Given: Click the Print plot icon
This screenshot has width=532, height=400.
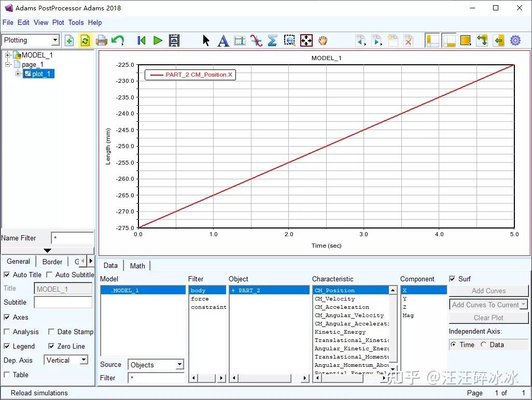Looking at the screenshot, I should tap(102, 40).
